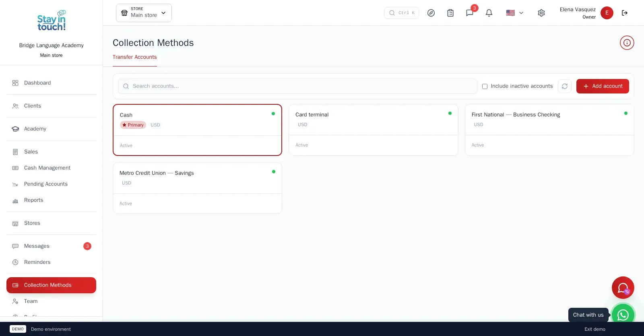
Task: Switch to Transfer Accounts tab
Action: 135,57
